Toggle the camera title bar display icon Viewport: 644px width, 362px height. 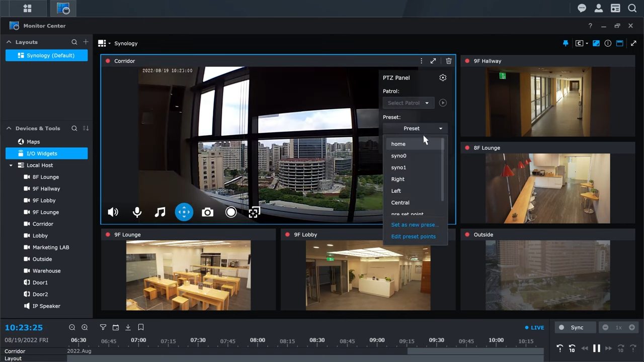(x=620, y=43)
